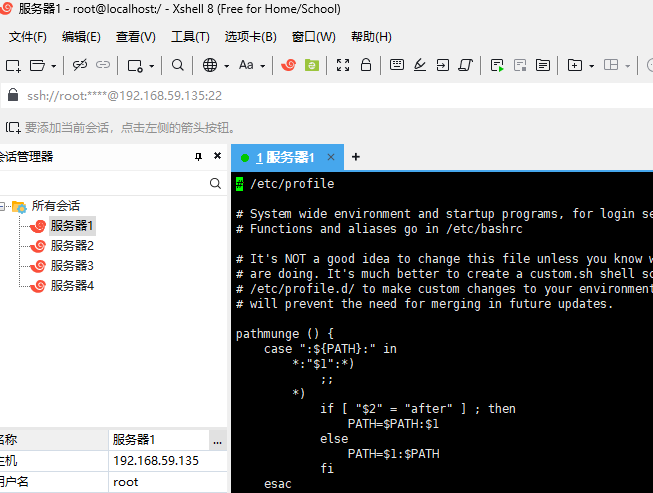653x493 pixels.
Task: Click the highlight pen icon
Action: click(x=420, y=65)
